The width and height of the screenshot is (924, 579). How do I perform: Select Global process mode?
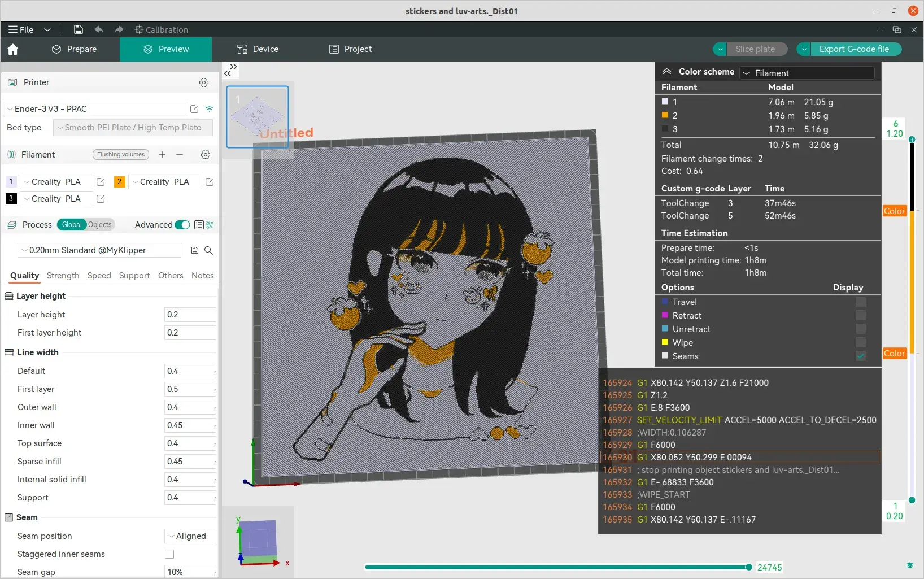tap(72, 225)
